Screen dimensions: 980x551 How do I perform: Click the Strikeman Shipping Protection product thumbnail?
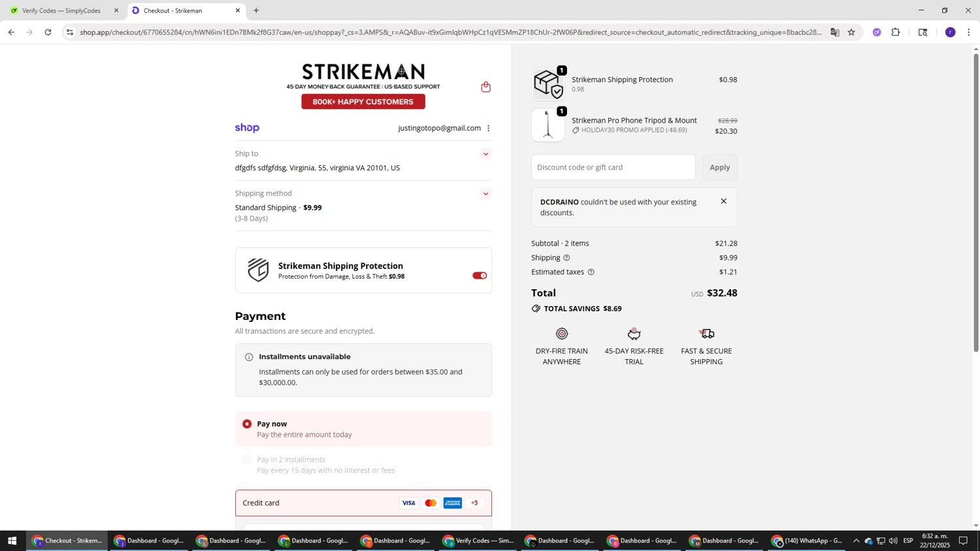click(548, 84)
